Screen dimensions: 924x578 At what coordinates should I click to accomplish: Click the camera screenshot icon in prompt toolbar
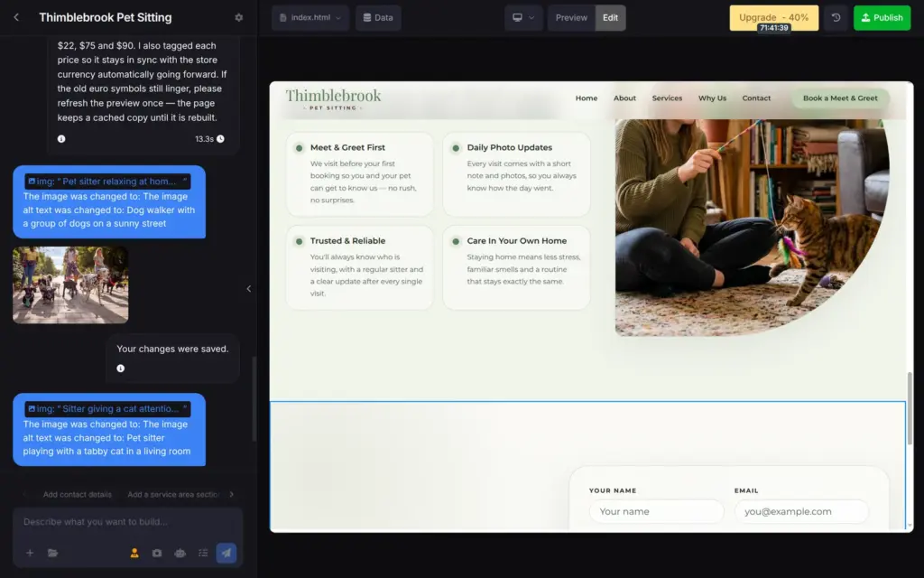(x=157, y=554)
